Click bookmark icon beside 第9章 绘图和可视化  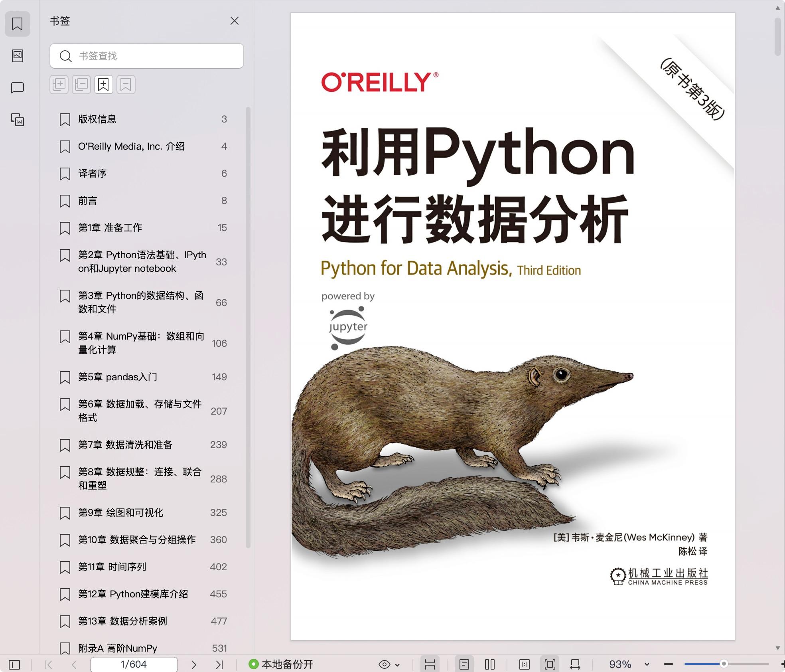(65, 513)
